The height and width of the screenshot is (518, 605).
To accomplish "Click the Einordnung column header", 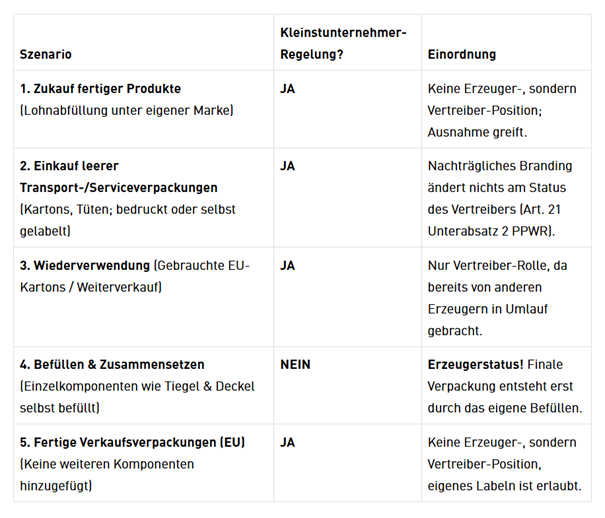I will (461, 54).
